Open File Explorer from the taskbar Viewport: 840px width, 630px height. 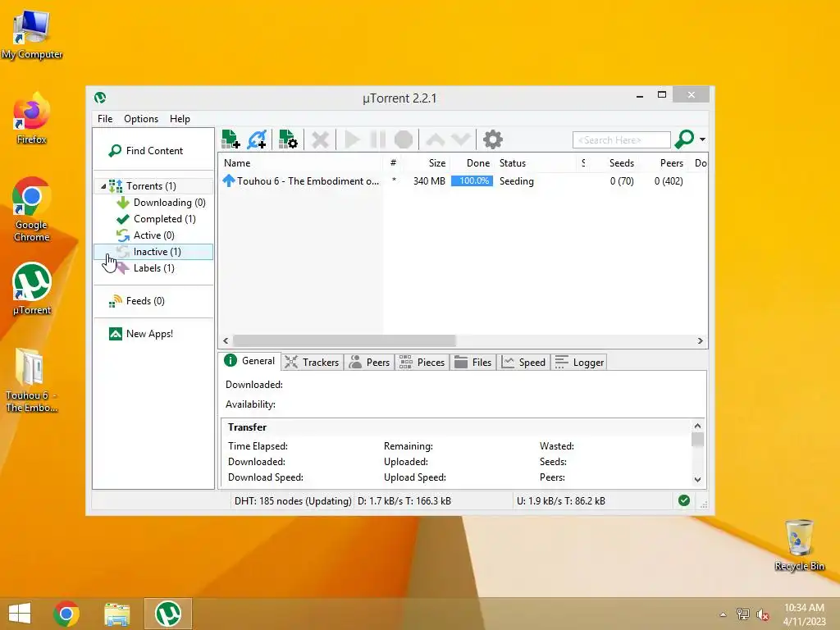[116, 614]
